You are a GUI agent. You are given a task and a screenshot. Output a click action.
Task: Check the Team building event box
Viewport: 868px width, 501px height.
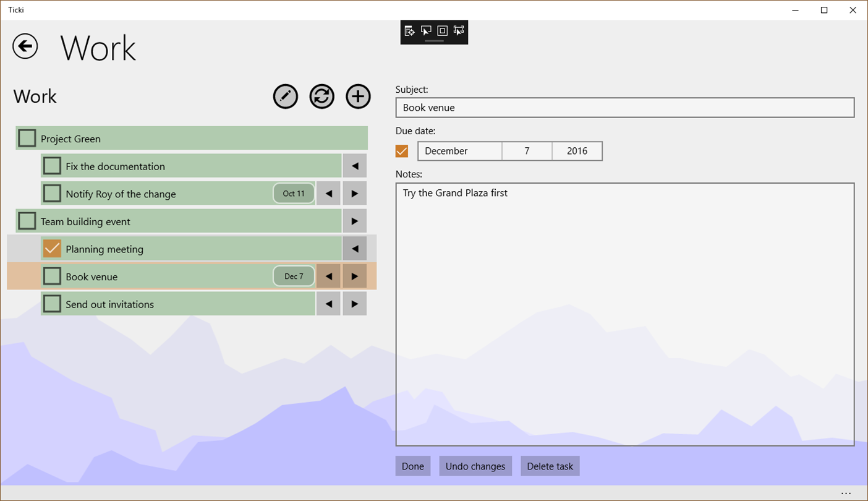click(27, 221)
